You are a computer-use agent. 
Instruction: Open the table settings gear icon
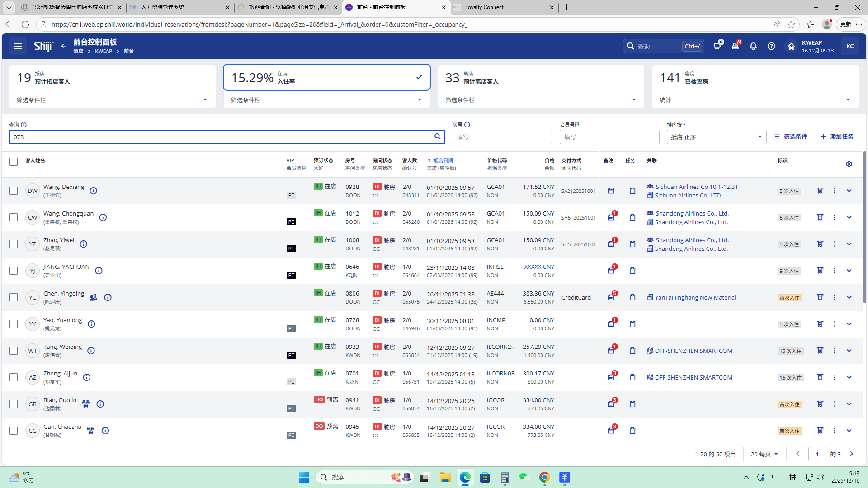point(849,164)
